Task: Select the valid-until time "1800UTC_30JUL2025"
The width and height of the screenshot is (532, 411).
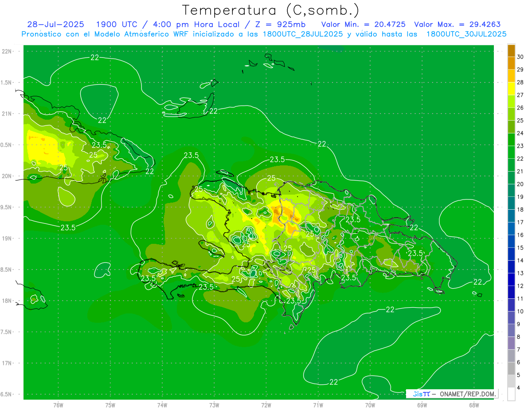Action: [466, 34]
